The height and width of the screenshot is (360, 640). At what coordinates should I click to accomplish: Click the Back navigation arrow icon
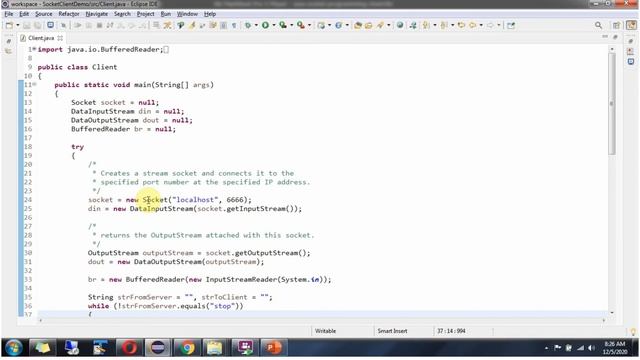[473, 25]
